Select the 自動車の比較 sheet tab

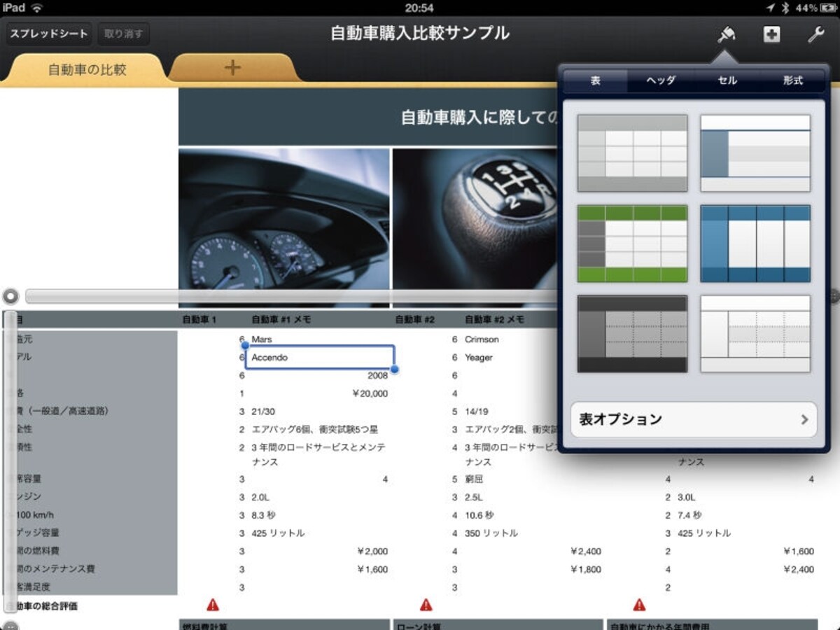click(87, 69)
